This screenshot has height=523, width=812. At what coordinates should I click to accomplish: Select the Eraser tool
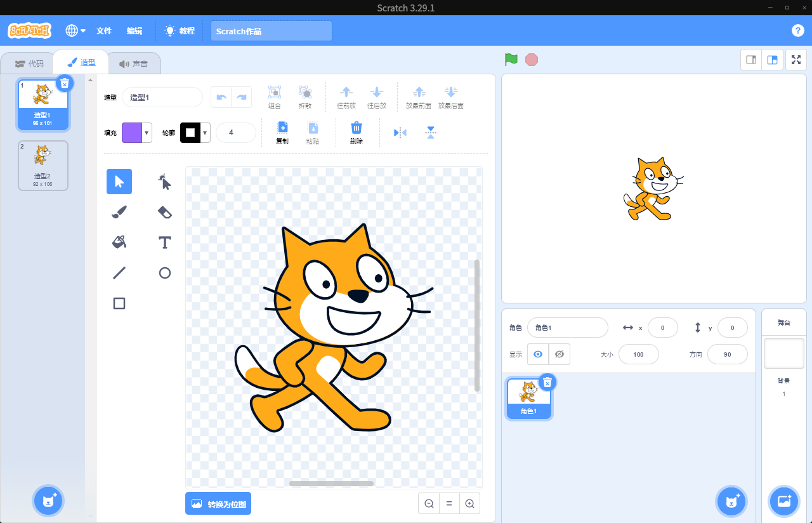click(x=165, y=212)
